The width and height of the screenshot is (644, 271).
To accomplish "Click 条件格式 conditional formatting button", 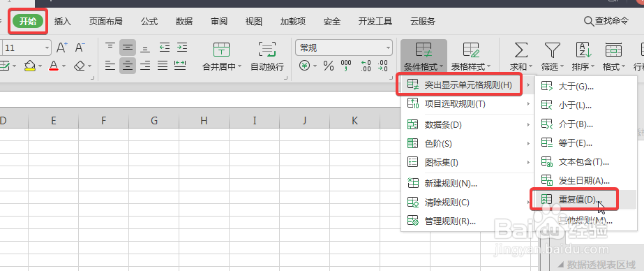I will pos(424,56).
